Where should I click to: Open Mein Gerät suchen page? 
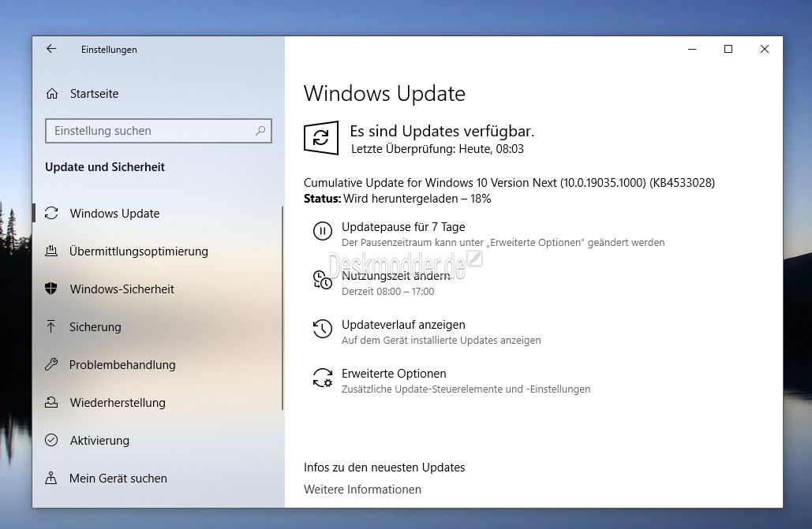(x=118, y=478)
